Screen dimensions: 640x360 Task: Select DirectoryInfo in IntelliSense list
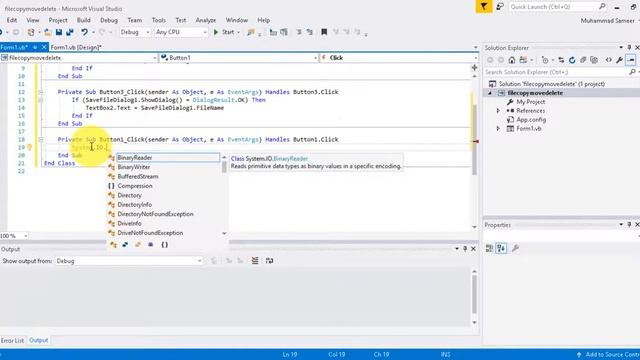click(x=135, y=204)
